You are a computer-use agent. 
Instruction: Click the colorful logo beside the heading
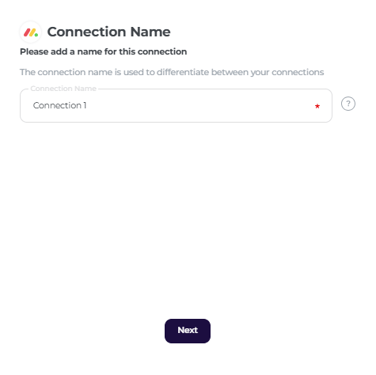(31, 32)
